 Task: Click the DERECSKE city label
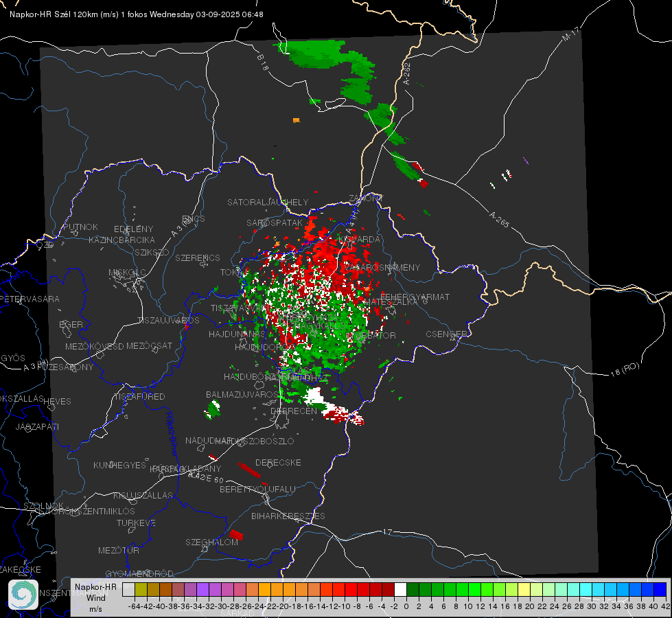pos(278,462)
